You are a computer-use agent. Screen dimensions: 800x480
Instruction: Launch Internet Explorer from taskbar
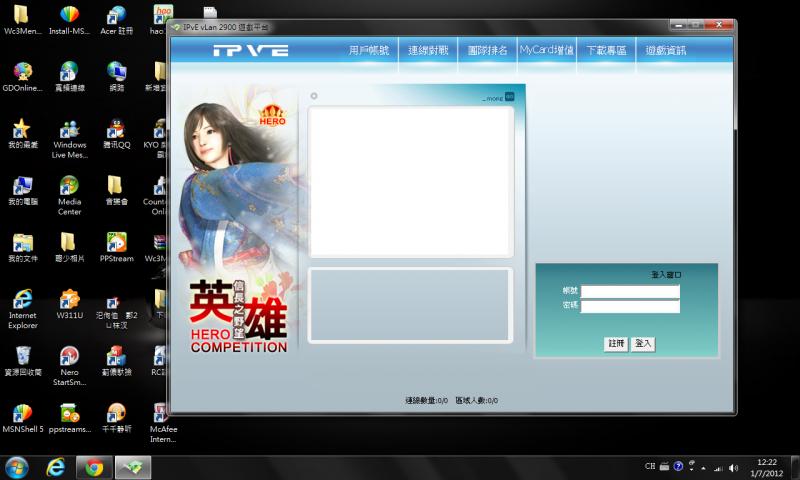click(x=56, y=467)
